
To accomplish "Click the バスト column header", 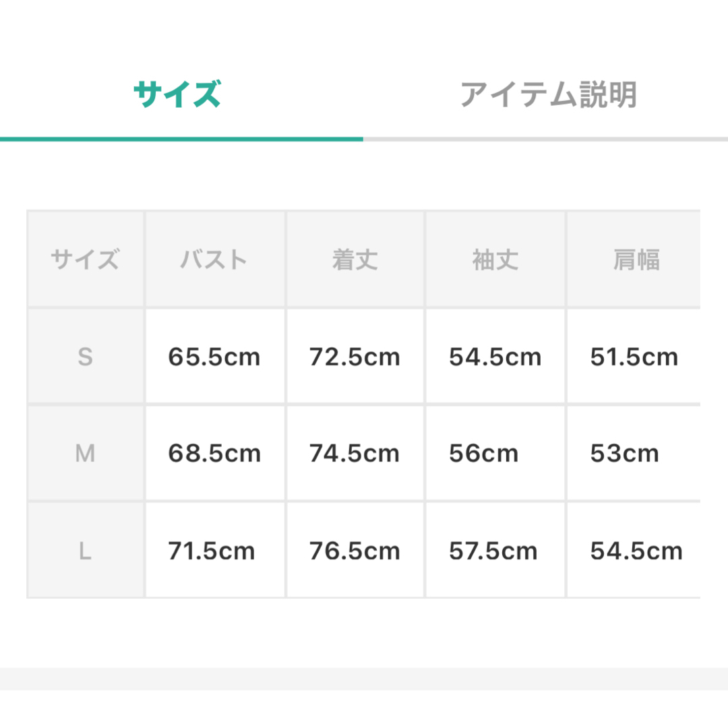I will pos(214,260).
